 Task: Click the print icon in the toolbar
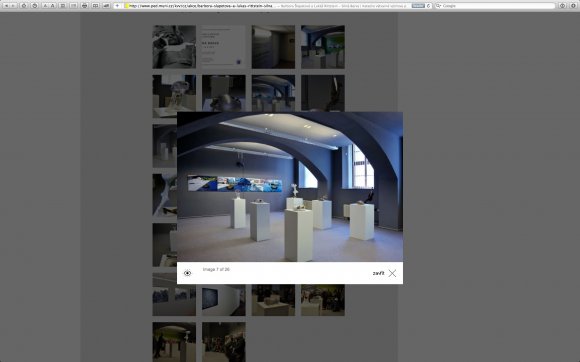(x=84, y=6)
